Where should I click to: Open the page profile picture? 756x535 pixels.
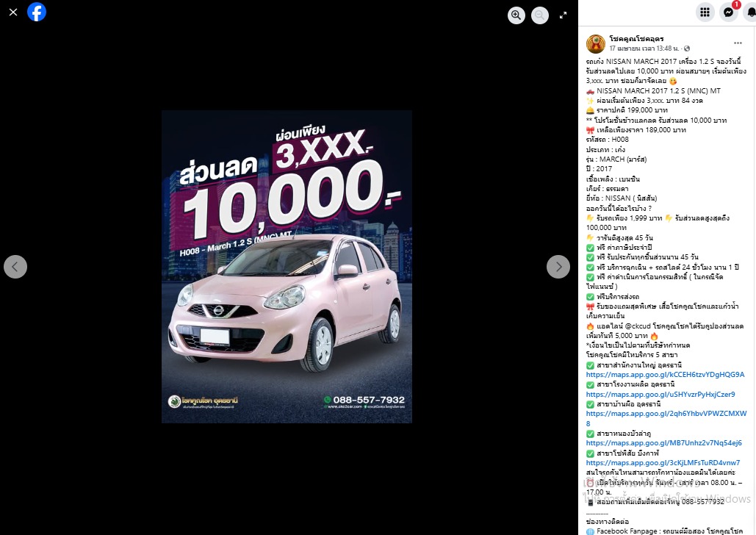coord(595,44)
